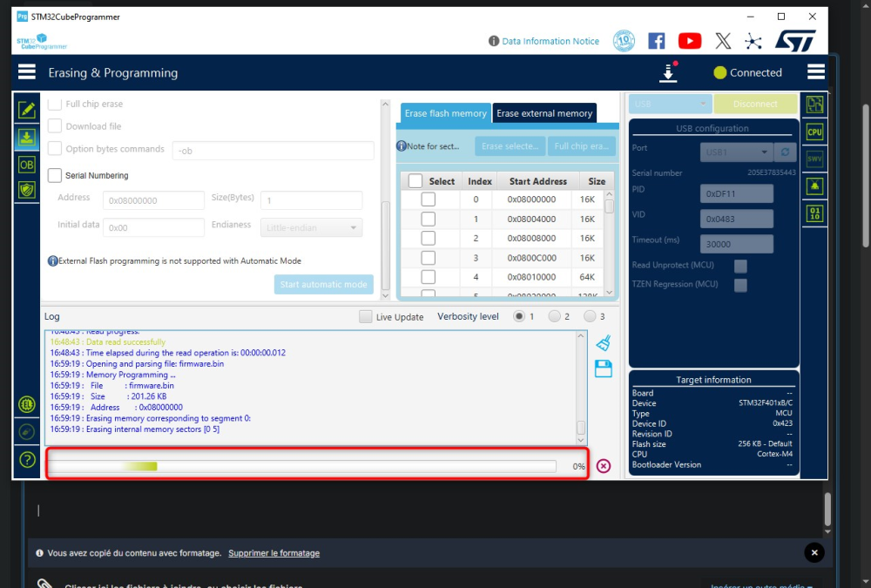
Task: Toggle the Live Update checkbox
Action: 366,316
